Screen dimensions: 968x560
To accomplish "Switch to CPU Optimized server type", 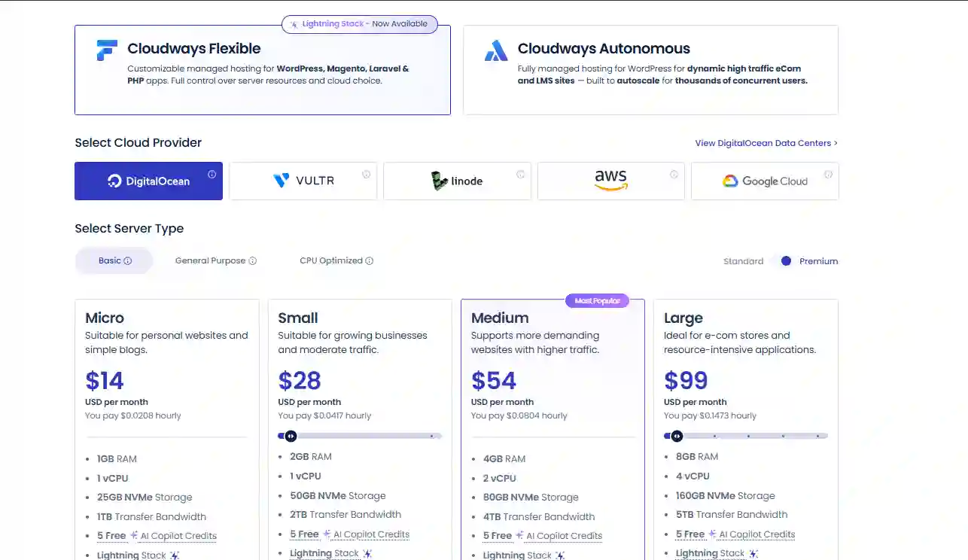I will [x=336, y=260].
